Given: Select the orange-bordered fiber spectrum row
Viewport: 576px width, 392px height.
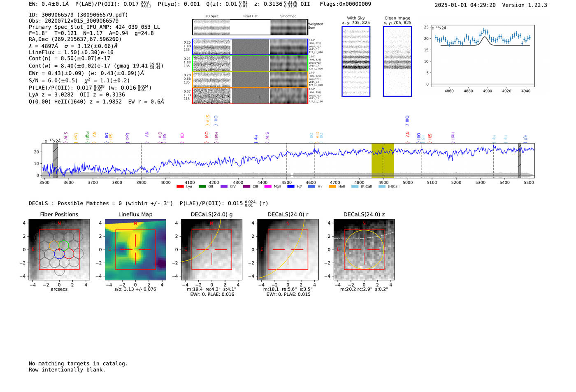Looking at the screenshot, I should click(250, 79).
